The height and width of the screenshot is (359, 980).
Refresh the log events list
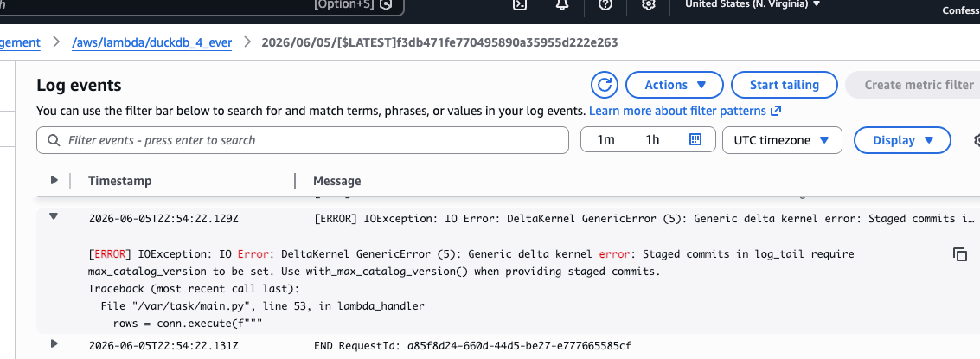[x=605, y=85]
